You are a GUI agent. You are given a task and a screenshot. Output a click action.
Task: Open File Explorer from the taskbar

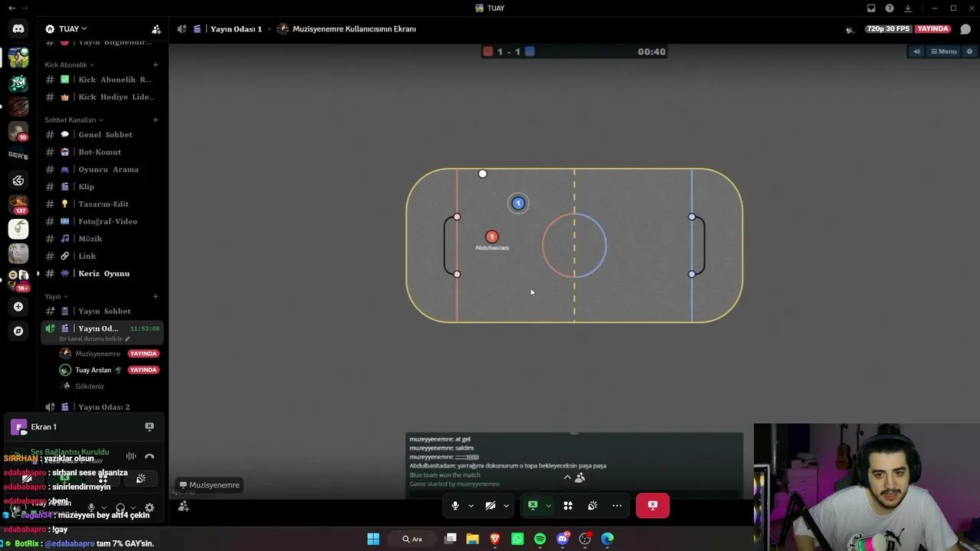coord(472,539)
